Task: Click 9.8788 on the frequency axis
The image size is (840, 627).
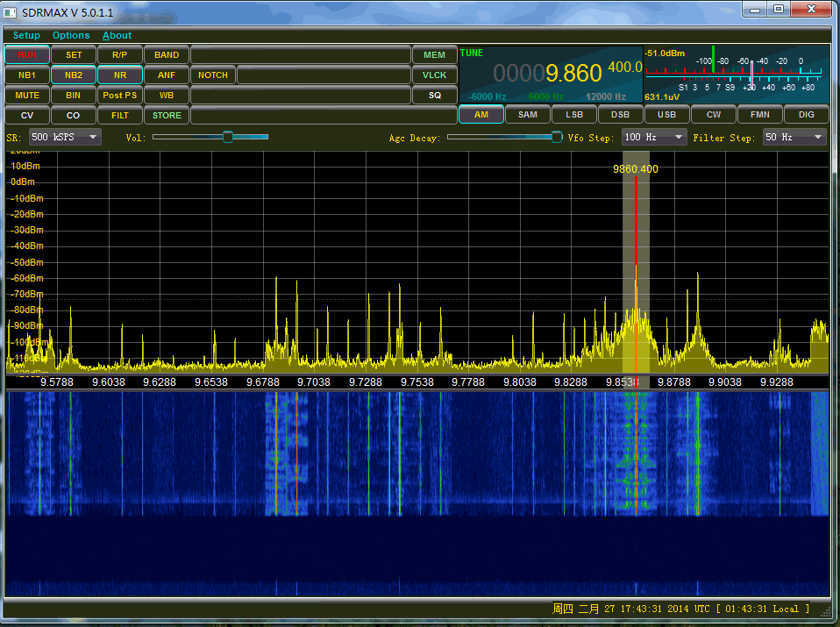Action: 674,382
